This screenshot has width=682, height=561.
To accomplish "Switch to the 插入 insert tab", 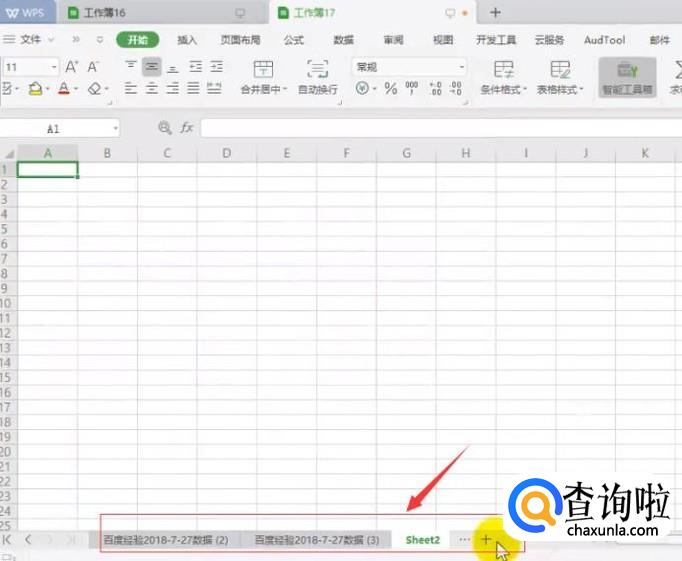I will pos(187,40).
